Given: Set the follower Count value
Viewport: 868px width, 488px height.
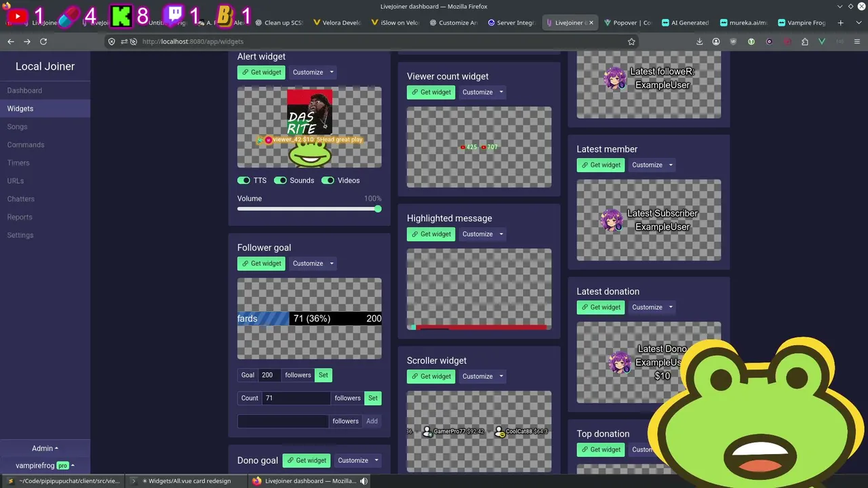Looking at the screenshot, I should [x=373, y=398].
